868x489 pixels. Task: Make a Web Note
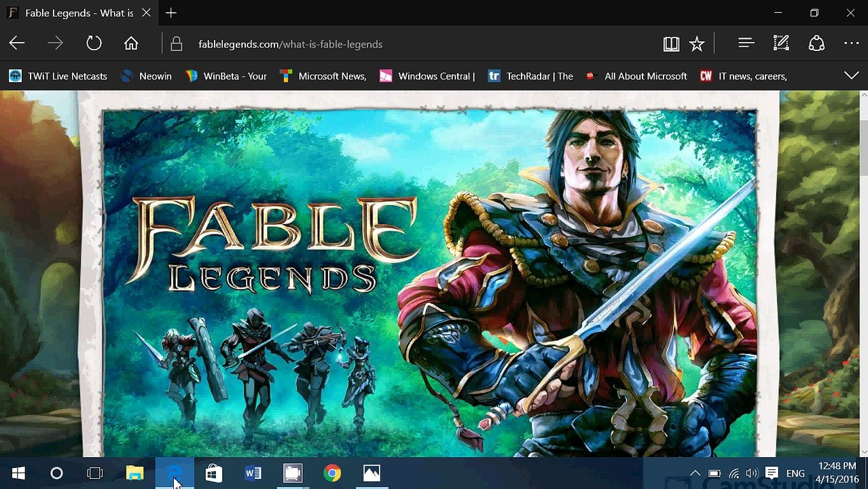pos(781,43)
